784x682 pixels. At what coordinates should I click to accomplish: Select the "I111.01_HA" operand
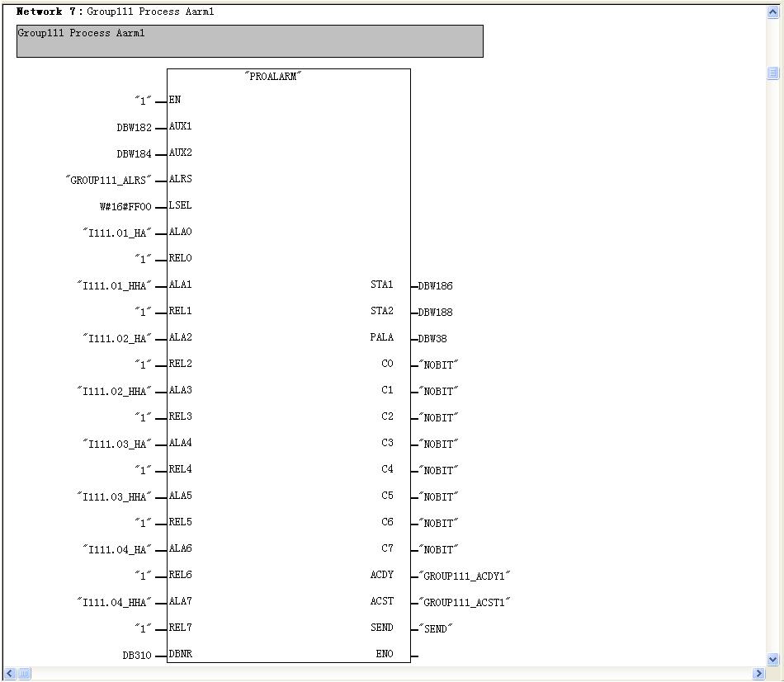pyautogui.click(x=117, y=233)
